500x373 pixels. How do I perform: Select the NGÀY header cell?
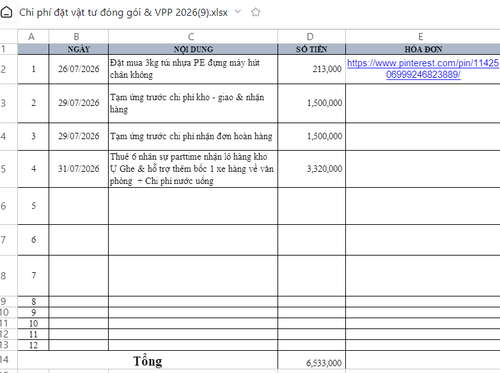[x=78, y=49]
